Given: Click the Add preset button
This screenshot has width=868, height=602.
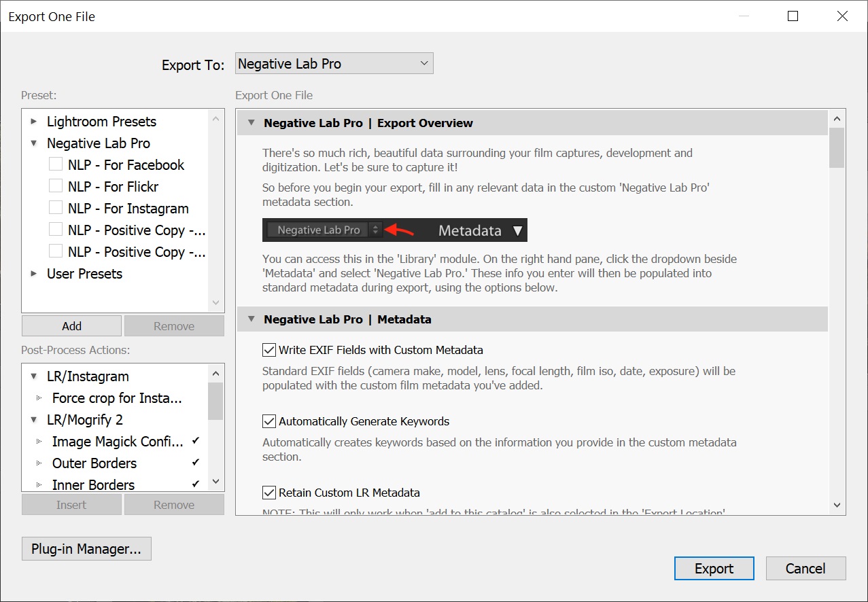Looking at the screenshot, I should pyautogui.click(x=71, y=326).
